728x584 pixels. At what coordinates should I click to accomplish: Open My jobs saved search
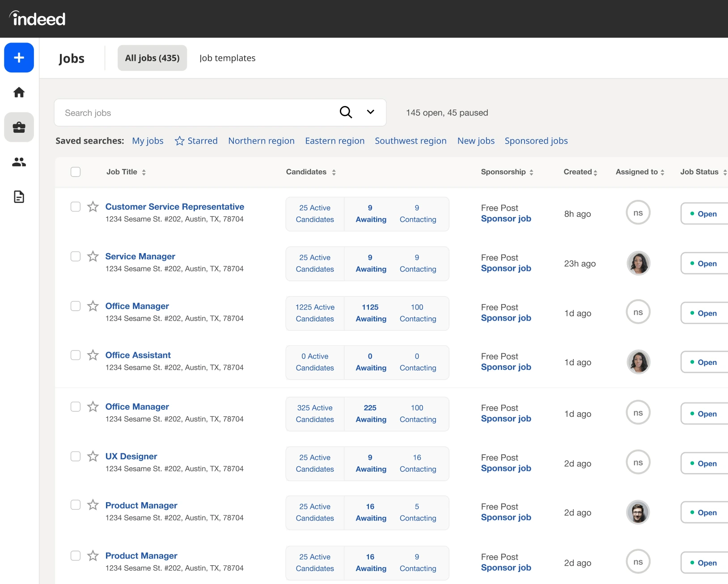tap(148, 141)
